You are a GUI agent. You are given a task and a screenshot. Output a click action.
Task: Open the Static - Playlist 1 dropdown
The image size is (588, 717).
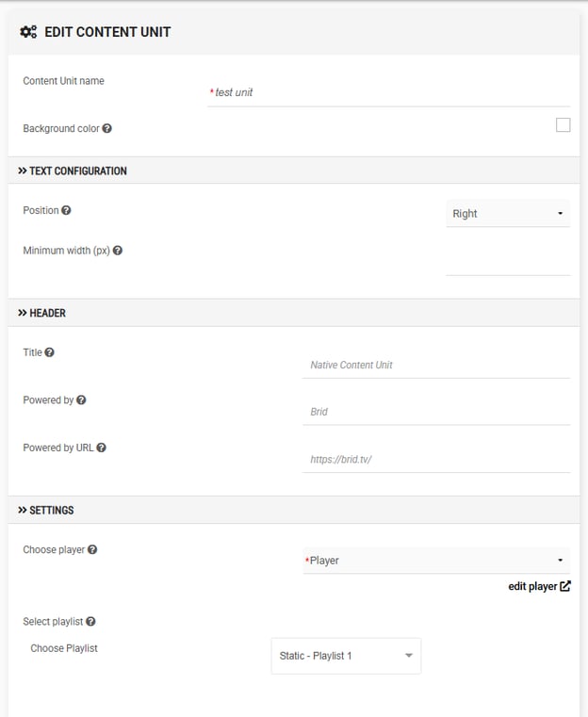click(346, 656)
